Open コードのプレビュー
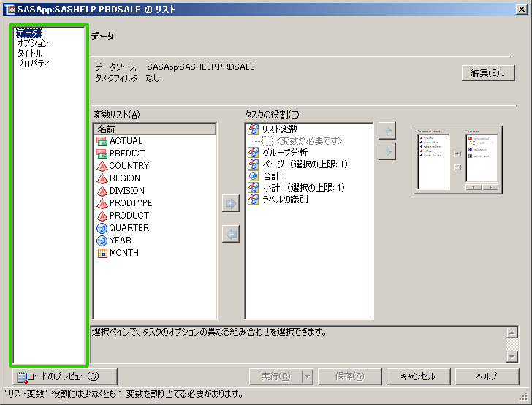The image size is (532, 405). (56, 376)
